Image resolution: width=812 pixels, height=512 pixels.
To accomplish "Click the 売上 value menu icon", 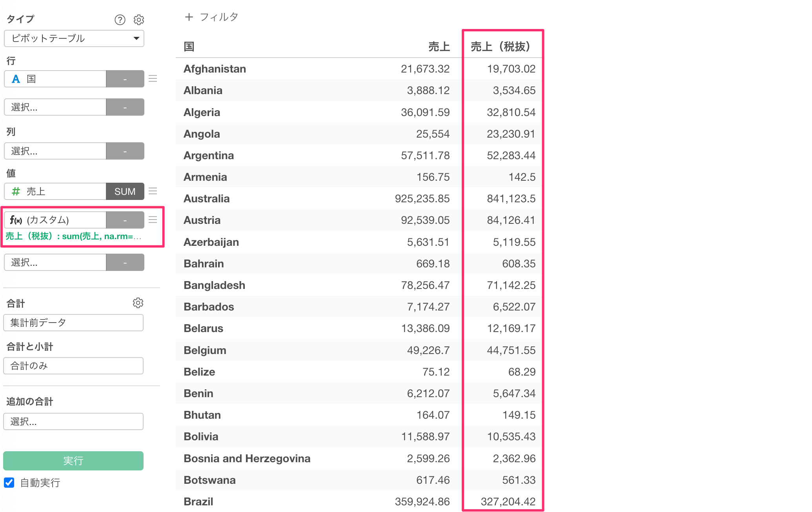I will [x=153, y=191].
